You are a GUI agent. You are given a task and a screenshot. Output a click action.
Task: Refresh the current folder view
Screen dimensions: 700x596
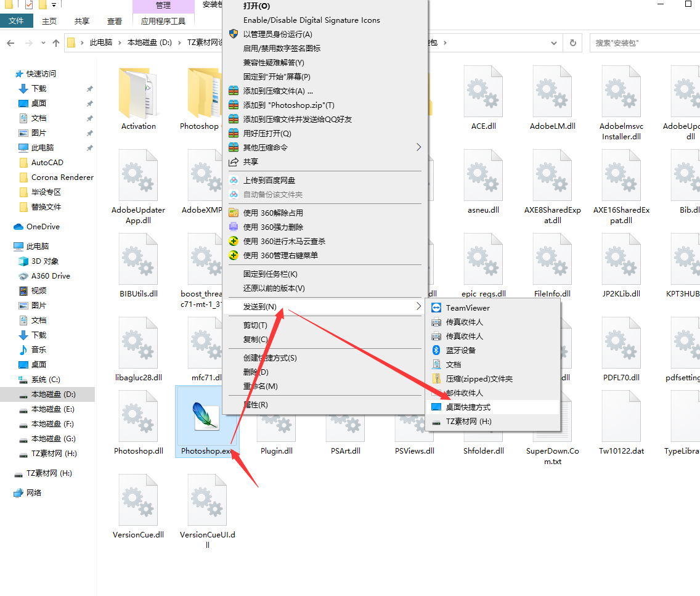[x=573, y=43]
